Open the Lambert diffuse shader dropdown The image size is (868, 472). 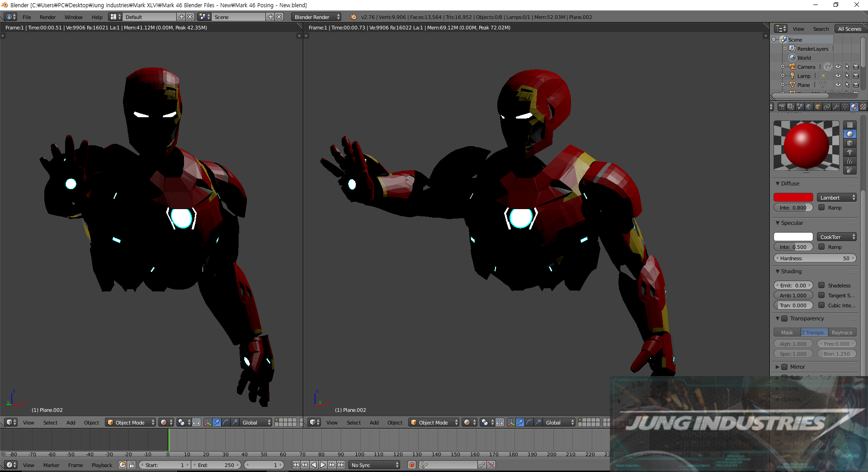click(836, 197)
